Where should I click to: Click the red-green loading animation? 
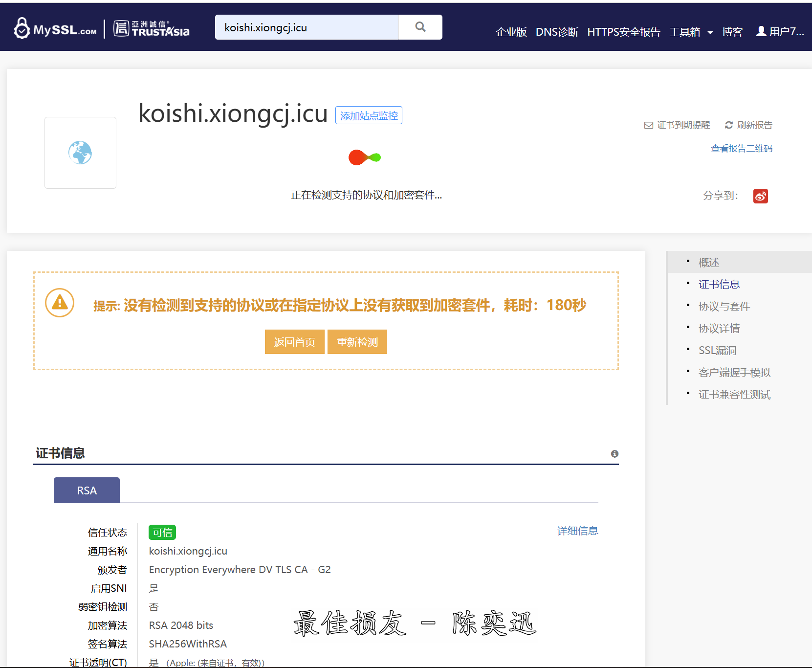(365, 157)
